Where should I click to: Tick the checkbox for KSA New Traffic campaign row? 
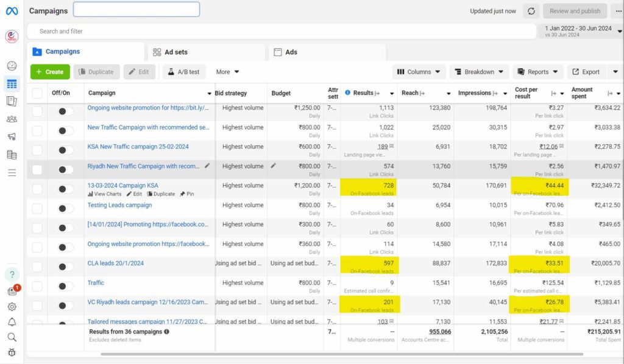tap(37, 150)
